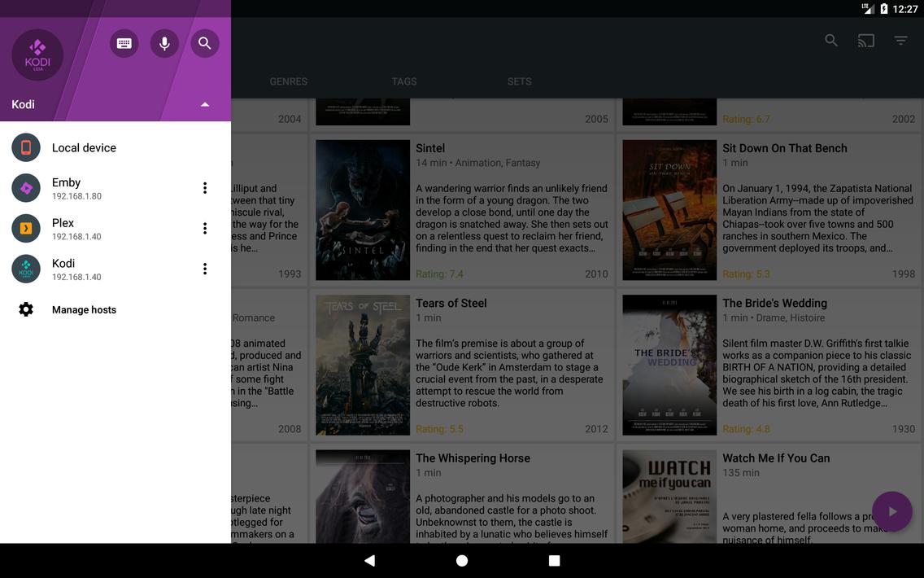Viewport: 924px width, 578px height.
Task: Click Rating: 4.8 on Bride's Wedding card
Action: [x=746, y=429]
